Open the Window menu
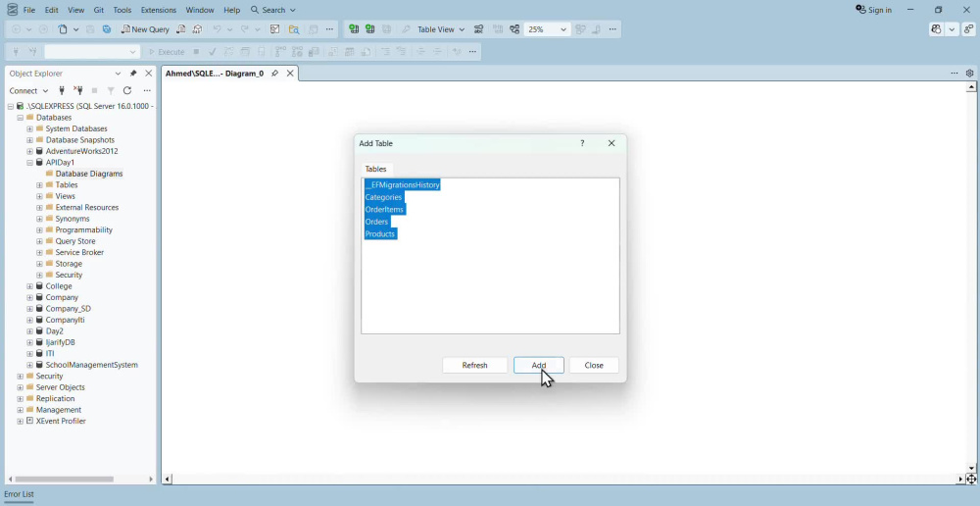This screenshot has height=506, width=980. tap(200, 10)
